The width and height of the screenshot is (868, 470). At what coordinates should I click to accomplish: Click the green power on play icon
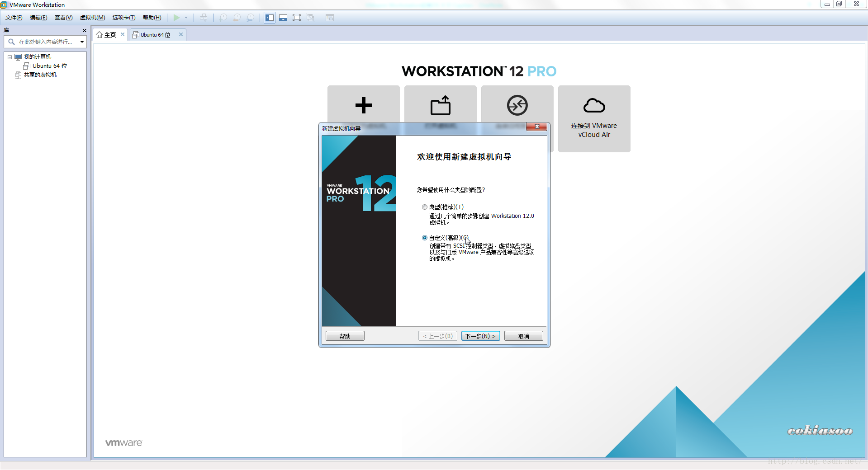(176, 18)
